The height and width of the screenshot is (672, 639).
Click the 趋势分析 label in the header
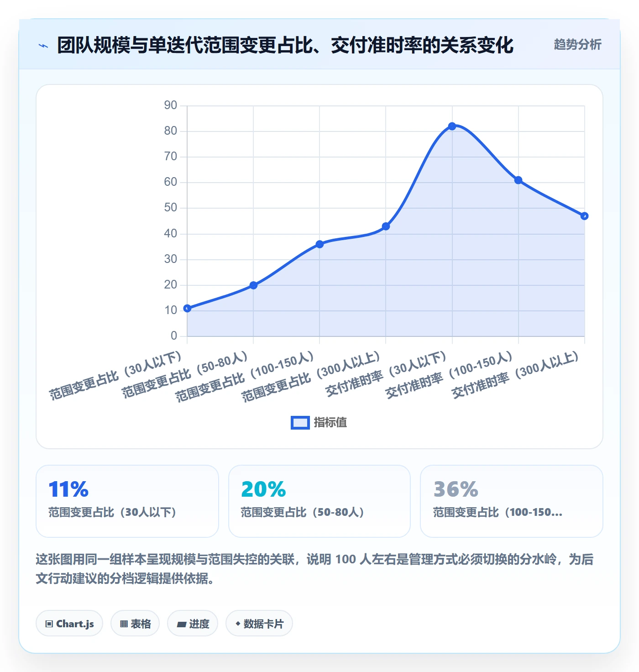point(577,44)
